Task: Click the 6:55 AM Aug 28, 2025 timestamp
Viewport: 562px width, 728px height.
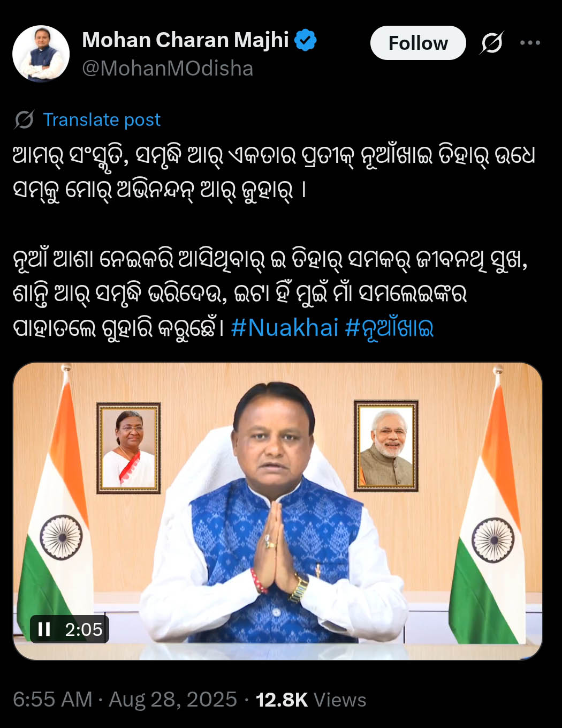Action: [125, 700]
